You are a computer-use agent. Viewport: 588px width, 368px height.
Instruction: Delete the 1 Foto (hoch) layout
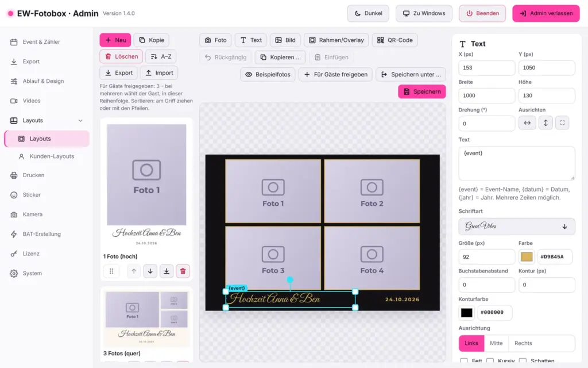click(183, 271)
